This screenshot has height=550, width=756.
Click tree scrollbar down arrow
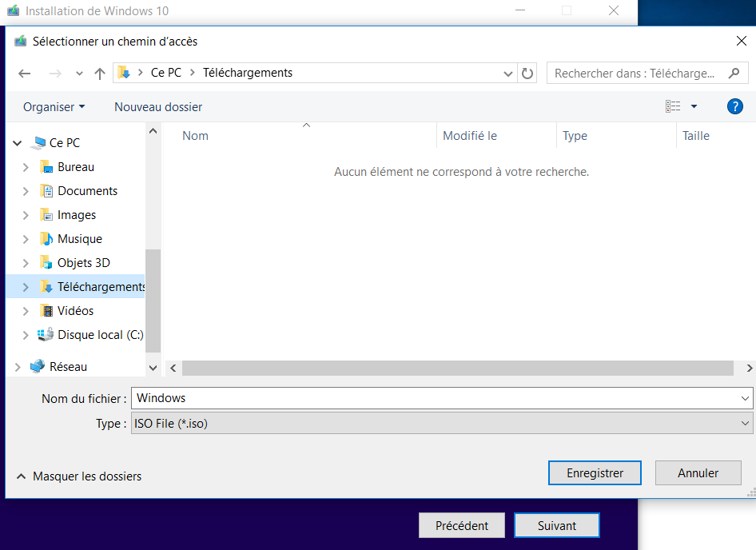click(153, 368)
